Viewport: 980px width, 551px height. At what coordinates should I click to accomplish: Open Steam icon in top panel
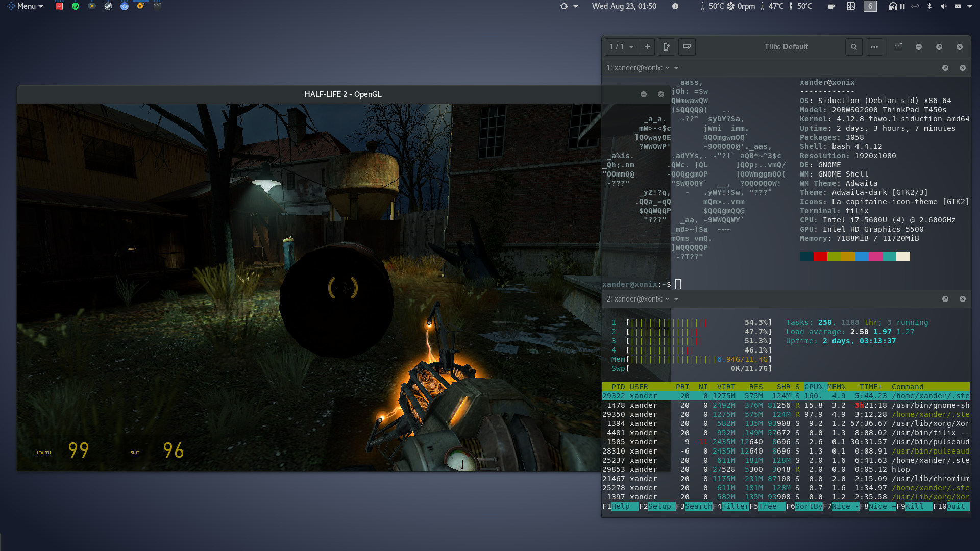point(108,6)
